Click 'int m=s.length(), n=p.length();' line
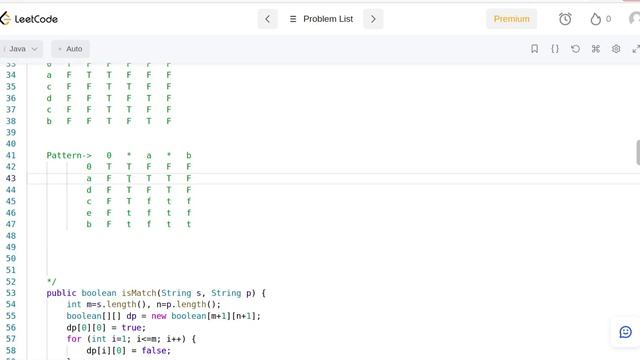Image resolution: width=640 pixels, height=360 pixels. pos(144,304)
